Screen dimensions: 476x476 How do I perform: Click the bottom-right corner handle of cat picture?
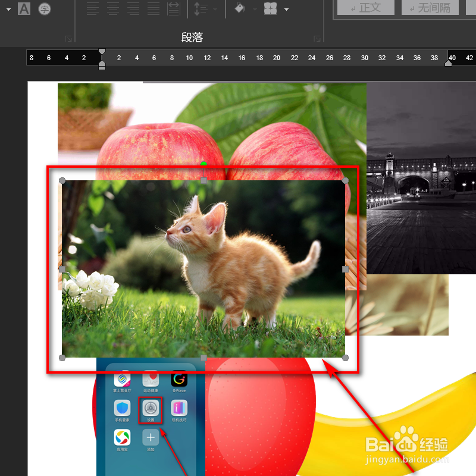tap(345, 358)
